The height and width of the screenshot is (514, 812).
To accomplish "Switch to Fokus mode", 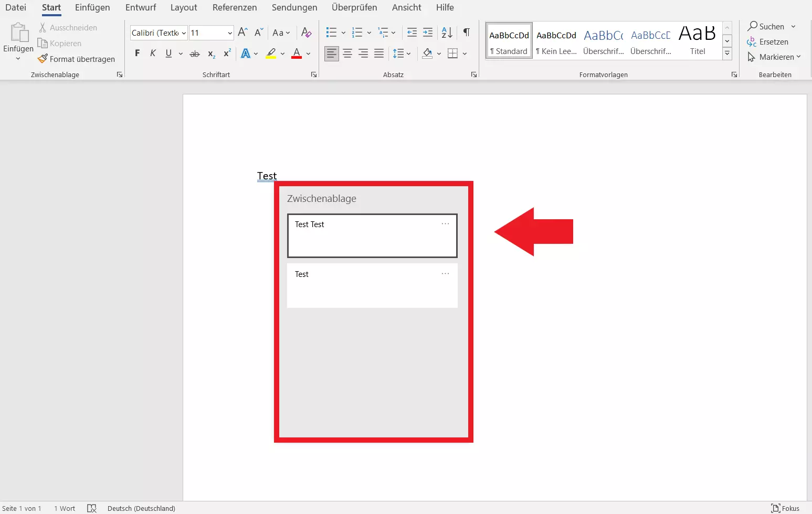I will (785, 508).
